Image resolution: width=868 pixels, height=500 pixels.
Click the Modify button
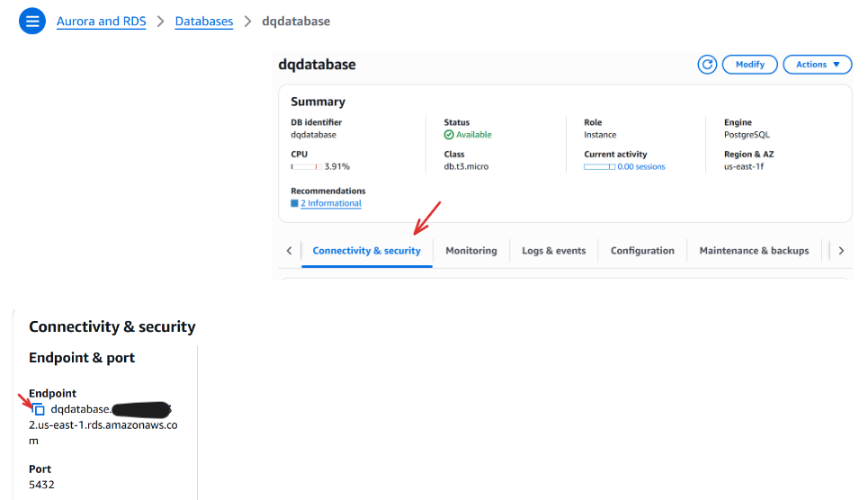click(749, 64)
